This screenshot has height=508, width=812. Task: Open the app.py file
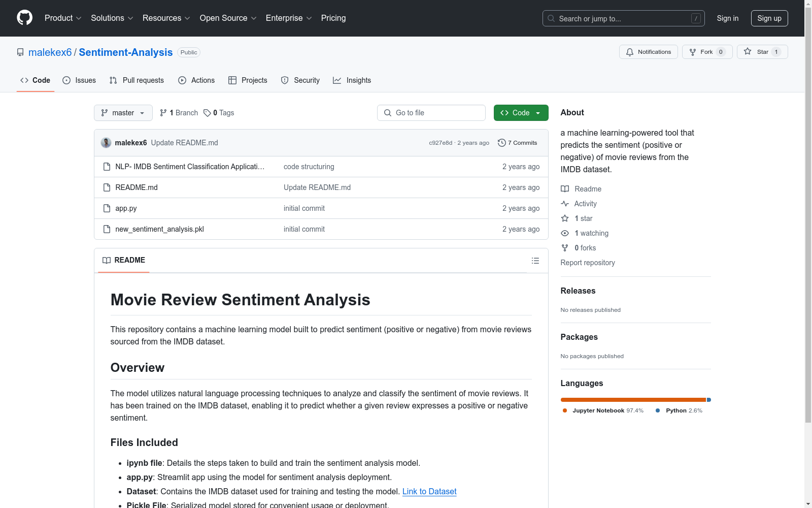click(x=126, y=208)
